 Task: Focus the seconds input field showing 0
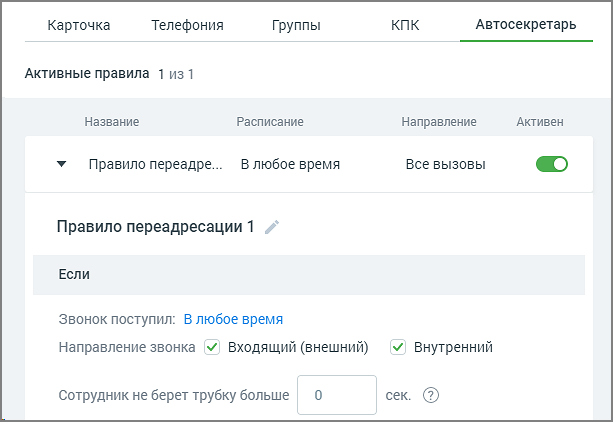[x=337, y=395]
